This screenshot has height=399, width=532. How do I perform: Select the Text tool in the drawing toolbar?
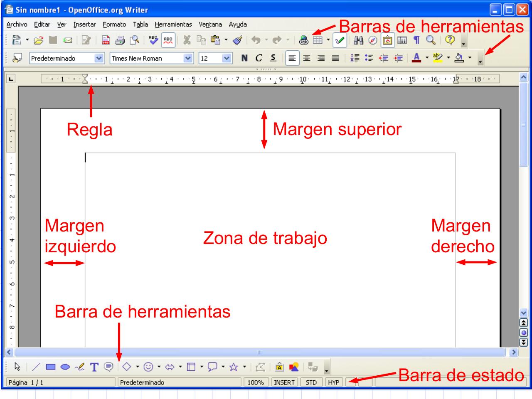coord(94,366)
